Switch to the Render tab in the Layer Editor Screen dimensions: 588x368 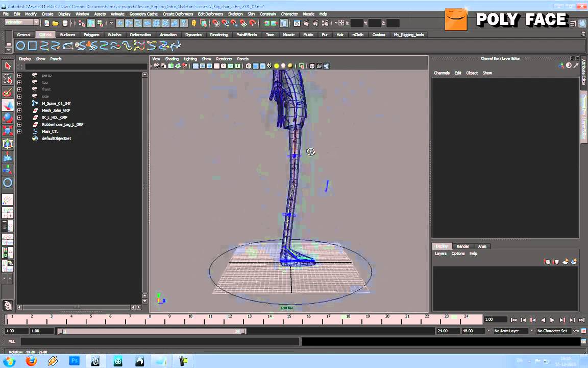click(x=462, y=246)
